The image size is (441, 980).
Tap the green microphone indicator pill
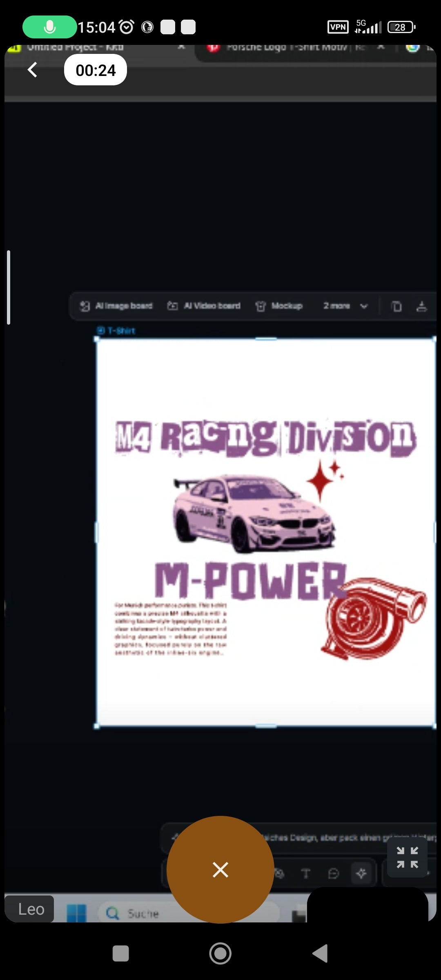coord(49,27)
